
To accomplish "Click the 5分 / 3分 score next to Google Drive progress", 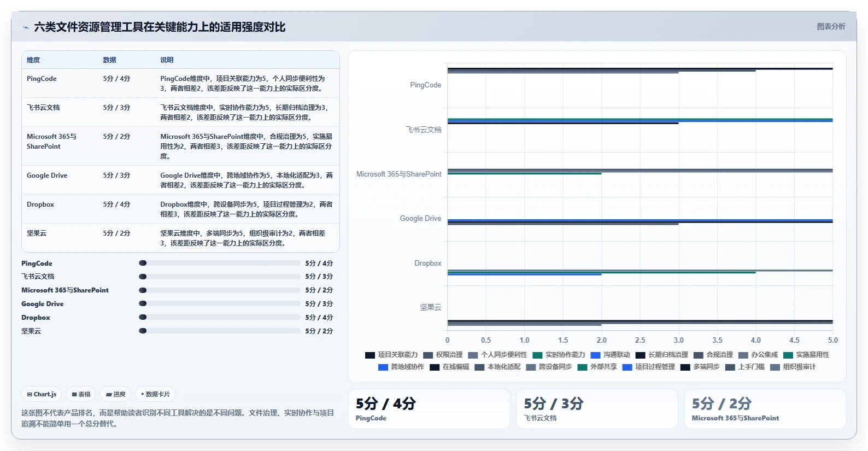I will click(x=319, y=304).
